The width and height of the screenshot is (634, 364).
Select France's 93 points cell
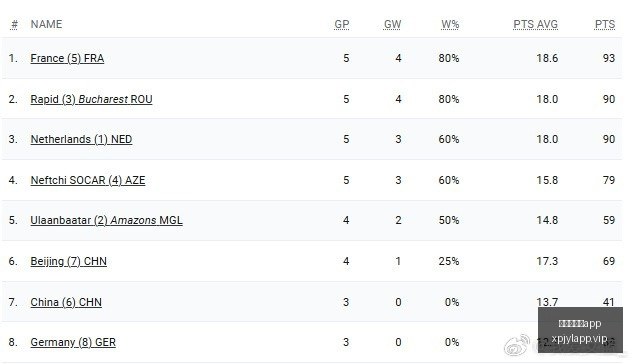(x=609, y=58)
